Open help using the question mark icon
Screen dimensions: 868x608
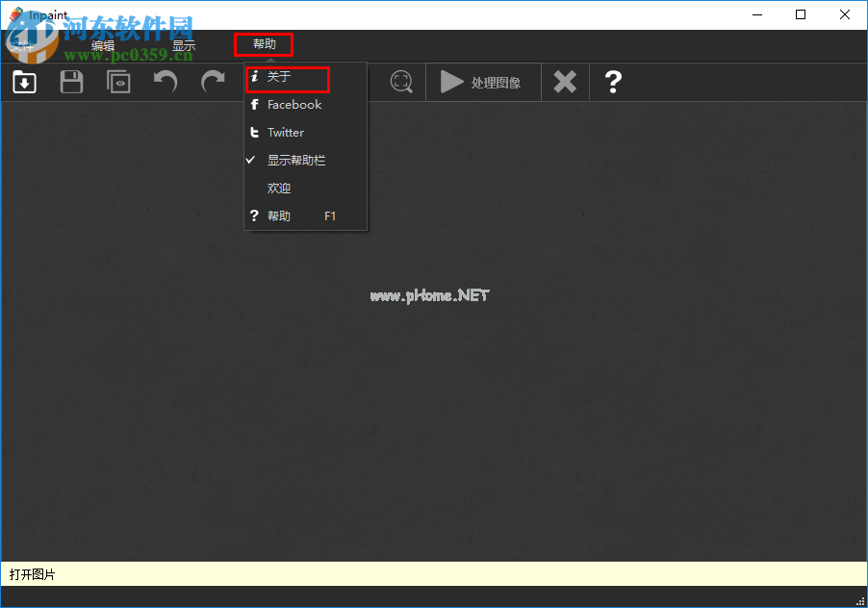coord(613,82)
